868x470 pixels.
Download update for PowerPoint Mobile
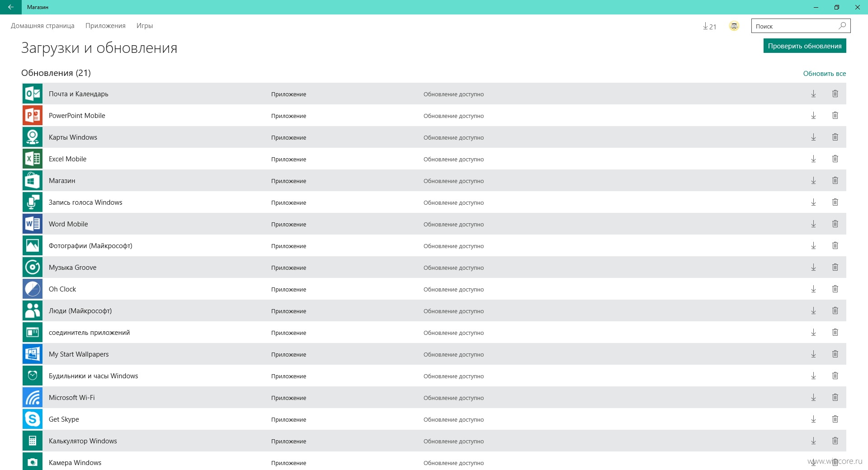coord(813,115)
